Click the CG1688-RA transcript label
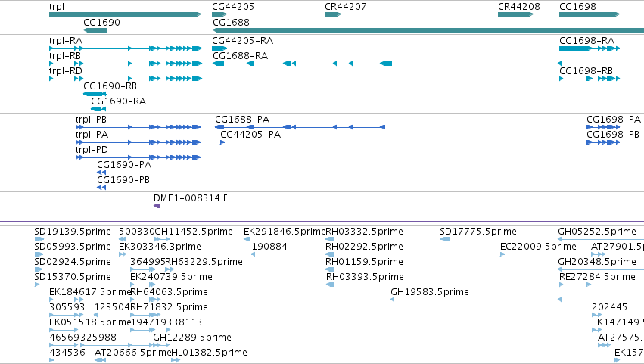The image size is (644, 364). pyautogui.click(x=240, y=55)
